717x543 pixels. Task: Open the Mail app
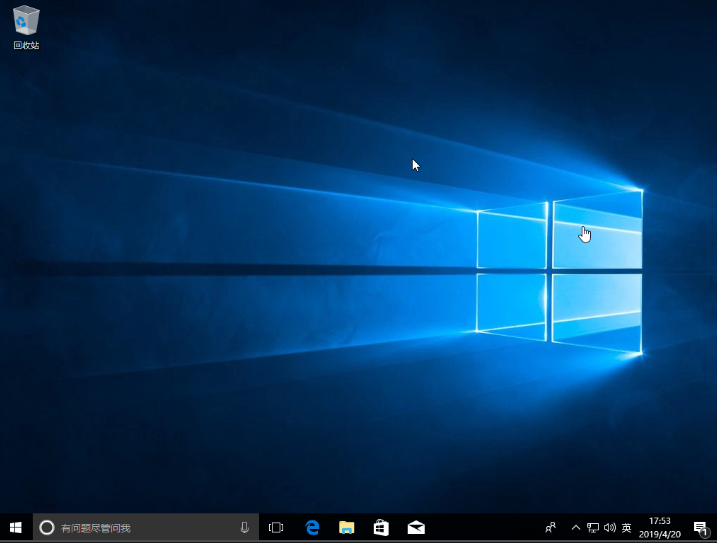[x=416, y=527]
